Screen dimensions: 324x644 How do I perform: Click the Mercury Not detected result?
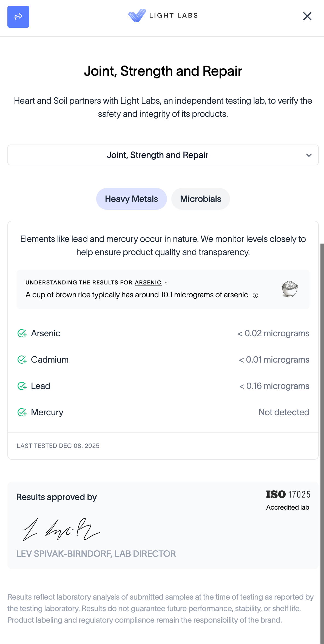point(284,412)
